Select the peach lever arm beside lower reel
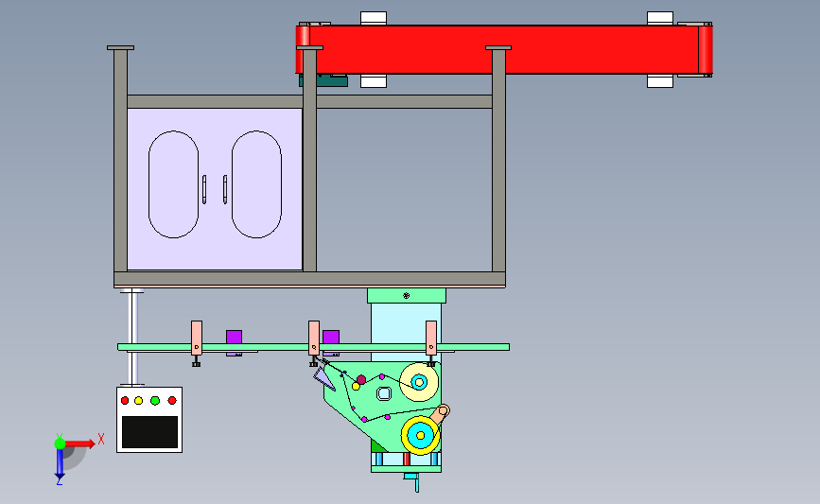The width and height of the screenshot is (820, 504). [x=438, y=415]
